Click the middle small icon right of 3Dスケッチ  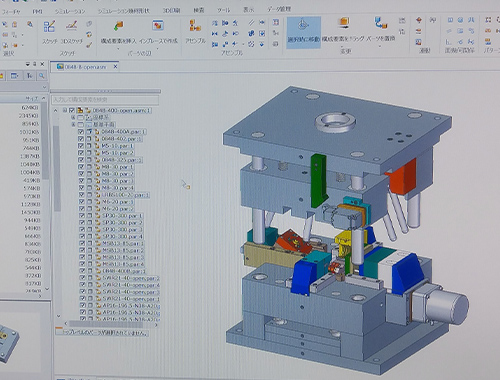pos(89,34)
